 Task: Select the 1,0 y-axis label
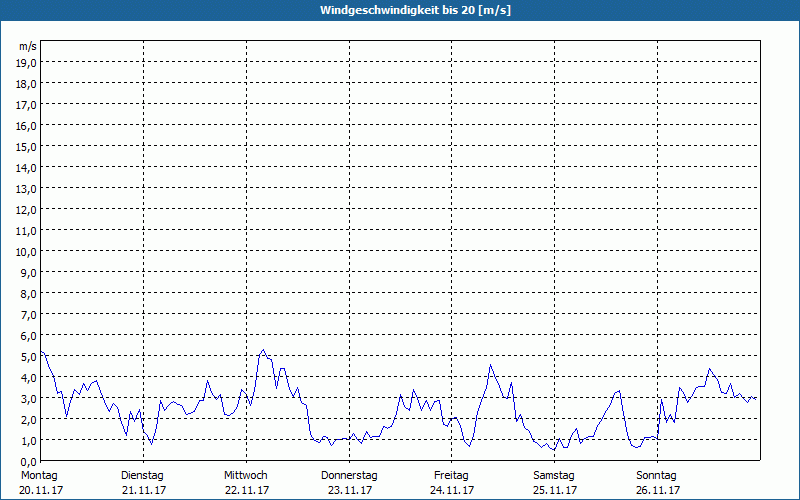[29, 441]
